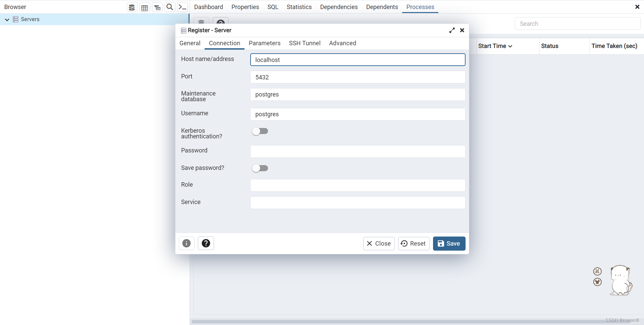Click the Reset button
The height and width of the screenshot is (325, 644).
click(x=414, y=244)
